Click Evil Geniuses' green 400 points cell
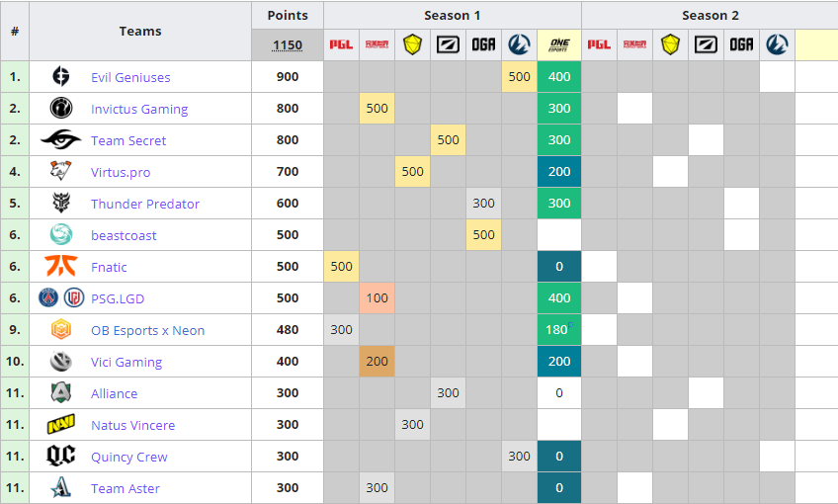 coord(559,77)
